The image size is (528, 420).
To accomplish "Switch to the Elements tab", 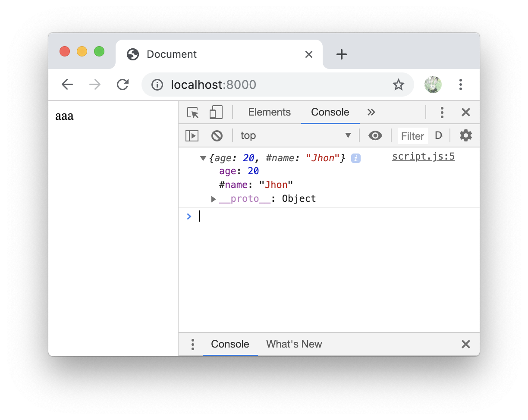I will point(269,112).
